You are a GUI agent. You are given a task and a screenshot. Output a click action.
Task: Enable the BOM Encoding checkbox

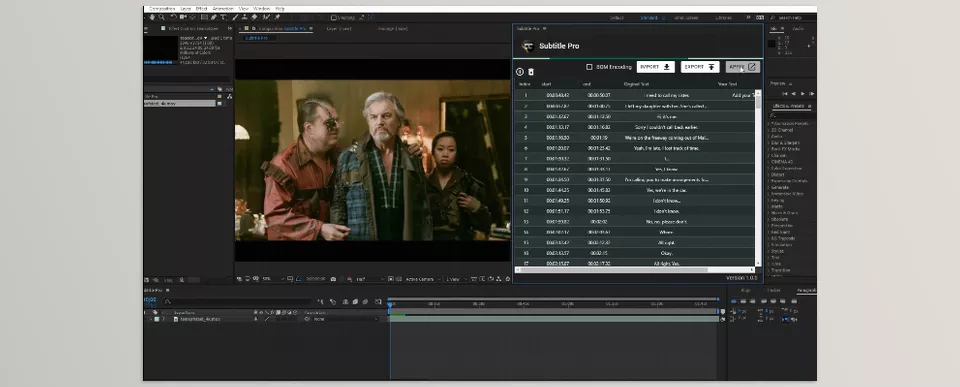pyautogui.click(x=589, y=67)
